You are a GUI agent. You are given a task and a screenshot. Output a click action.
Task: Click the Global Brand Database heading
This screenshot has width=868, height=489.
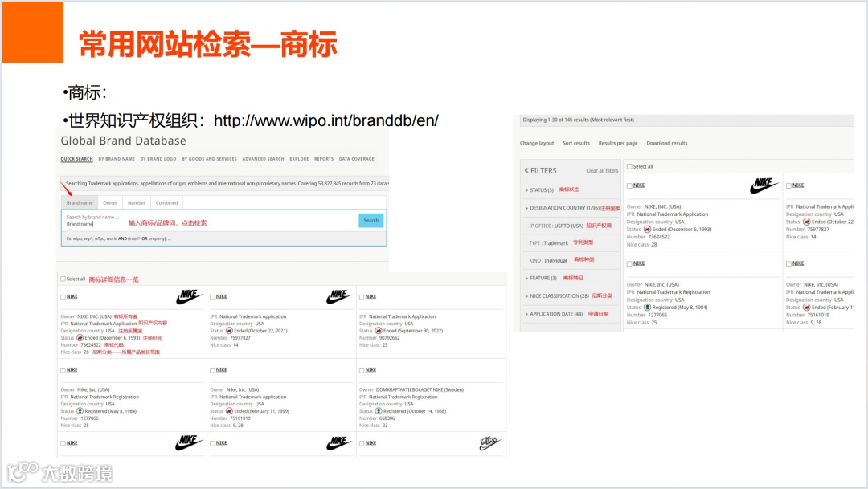(124, 141)
